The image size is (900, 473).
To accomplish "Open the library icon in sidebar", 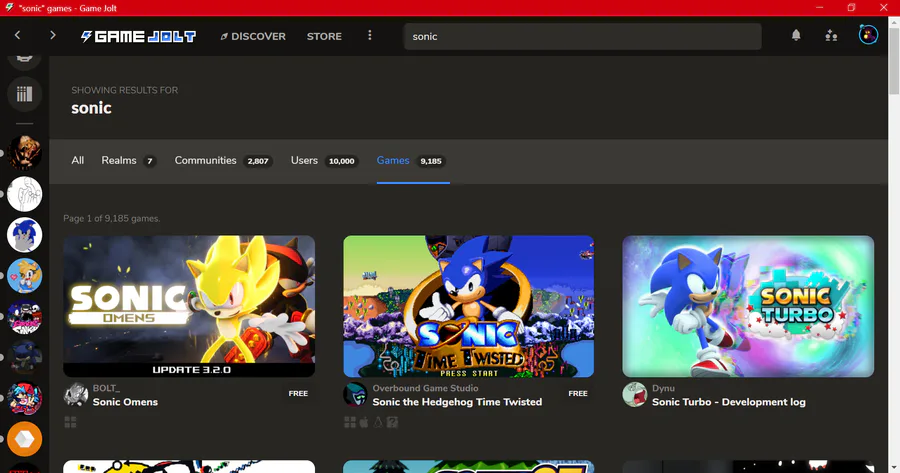I will (24, 94).
